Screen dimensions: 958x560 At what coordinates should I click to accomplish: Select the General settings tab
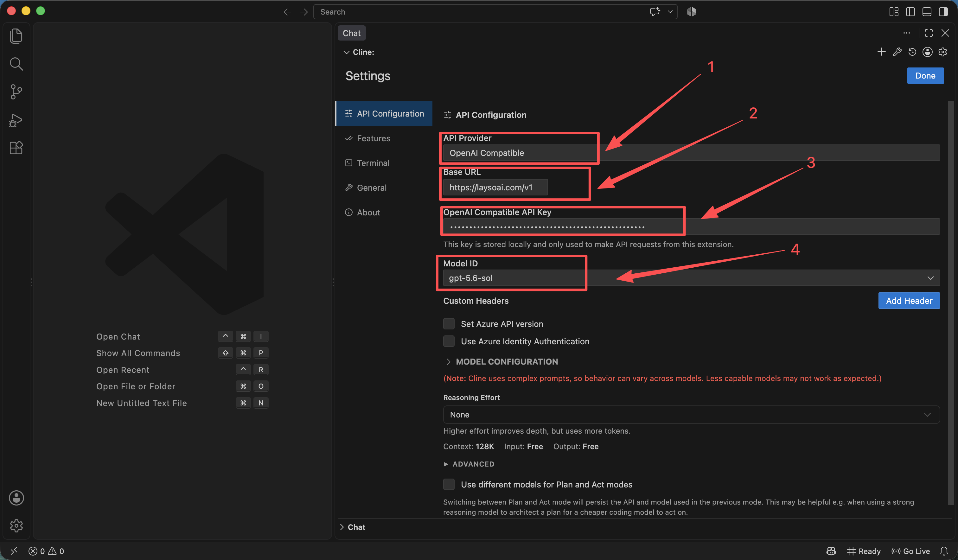(x=384, y=188)
